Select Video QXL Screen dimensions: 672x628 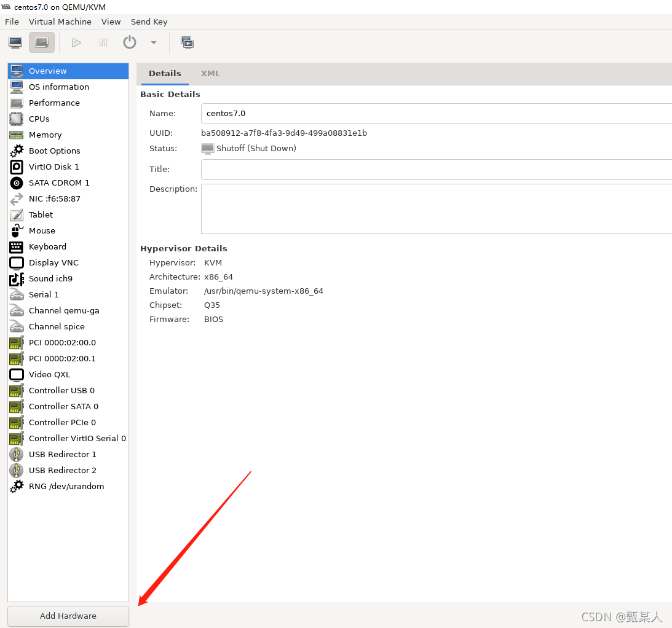(x=68, y=375)
